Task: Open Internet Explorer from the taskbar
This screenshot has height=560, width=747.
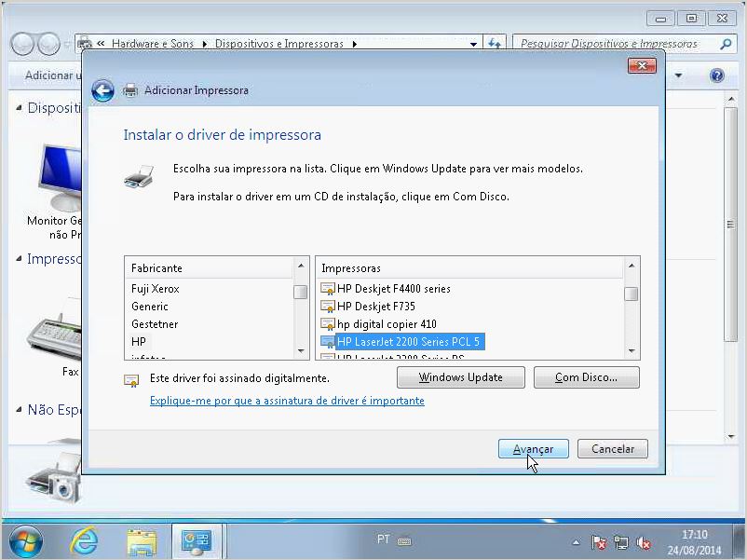Action: coord(85,540)
